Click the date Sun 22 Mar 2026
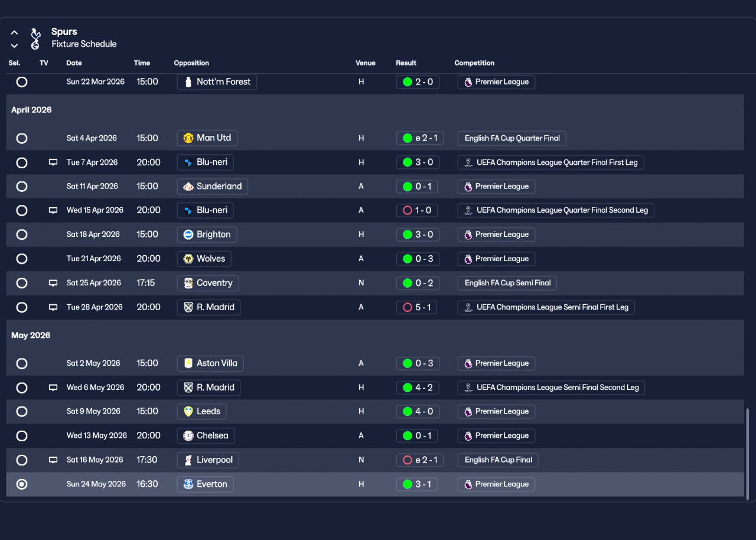This screenshot has height=540, width=756. 96,82
